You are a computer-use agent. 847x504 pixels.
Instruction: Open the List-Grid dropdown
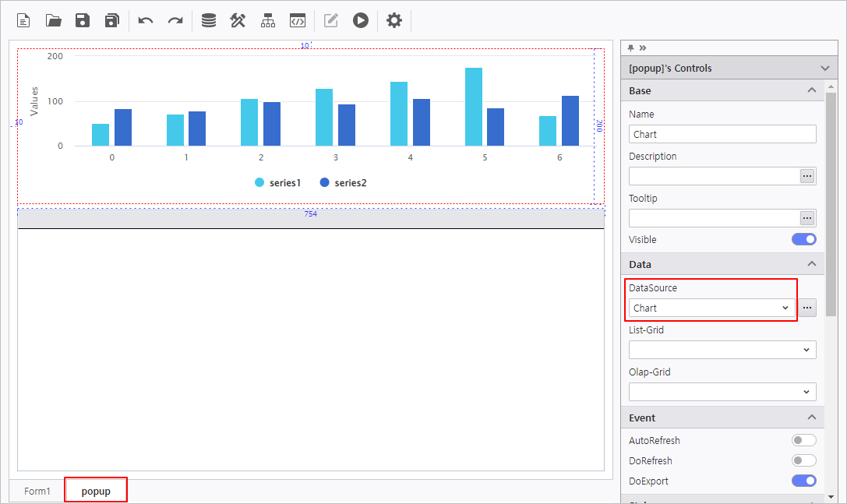click(722, 350)
